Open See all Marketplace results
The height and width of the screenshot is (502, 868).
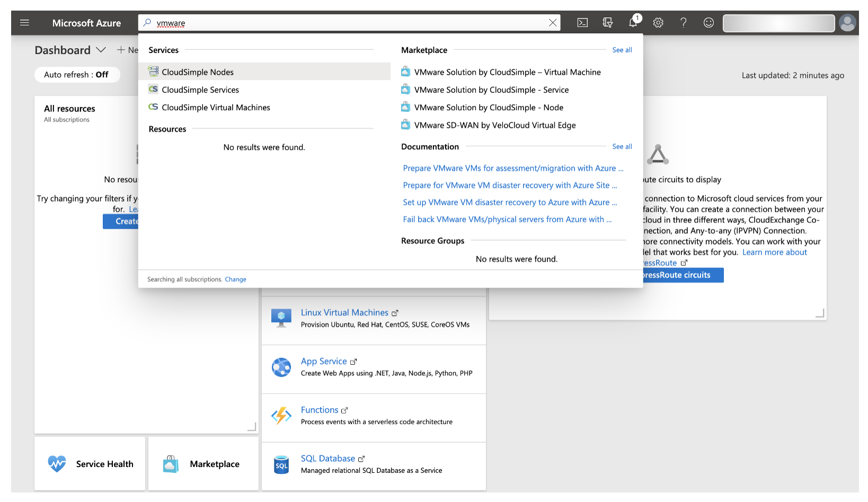pyautogui.click(x=622, y=50)
